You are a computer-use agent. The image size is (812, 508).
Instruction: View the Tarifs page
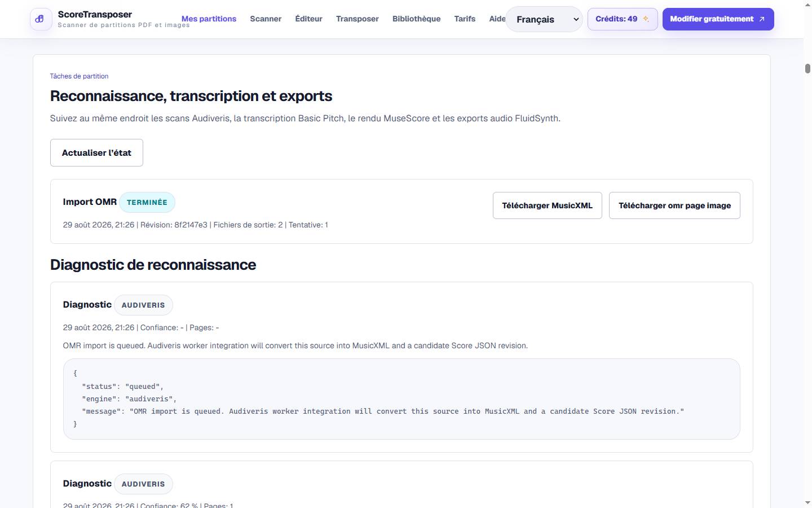click(465, 19)
